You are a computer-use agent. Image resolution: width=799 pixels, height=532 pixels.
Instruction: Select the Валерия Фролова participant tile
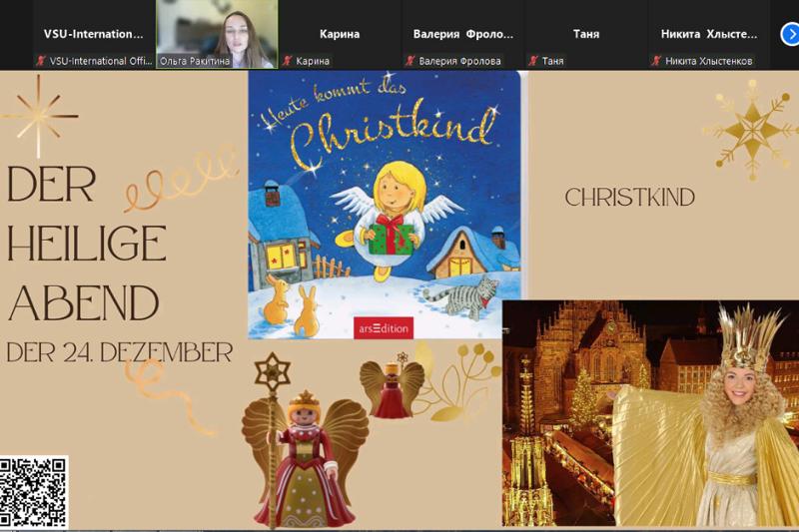(x=463, y=34)
